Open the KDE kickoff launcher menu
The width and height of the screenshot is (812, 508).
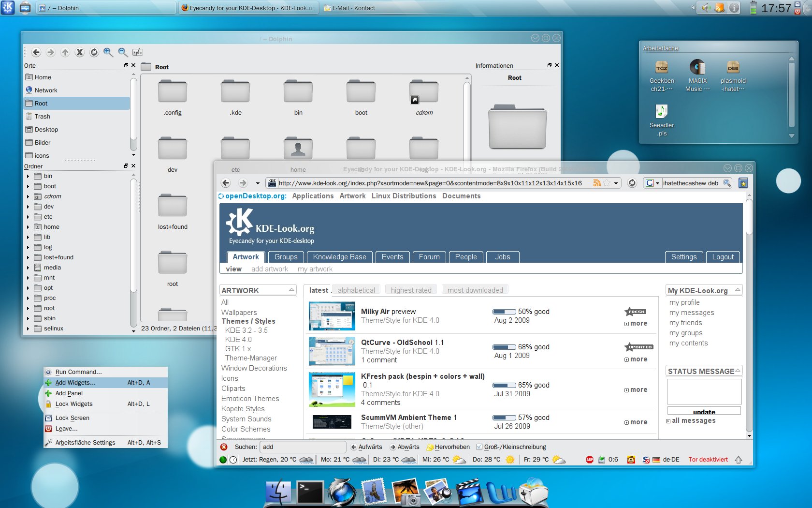pyautogui.click(x=8, y=8)
